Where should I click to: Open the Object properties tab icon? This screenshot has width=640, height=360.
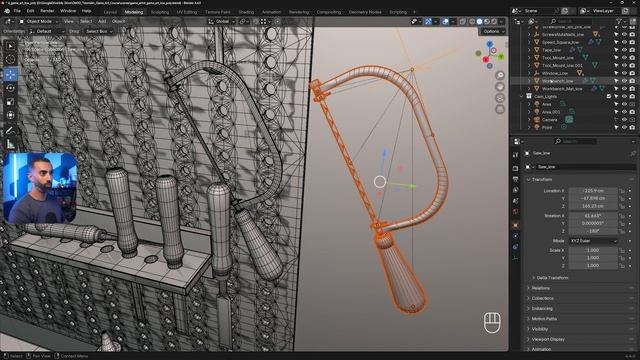click(x=516, y=225)
